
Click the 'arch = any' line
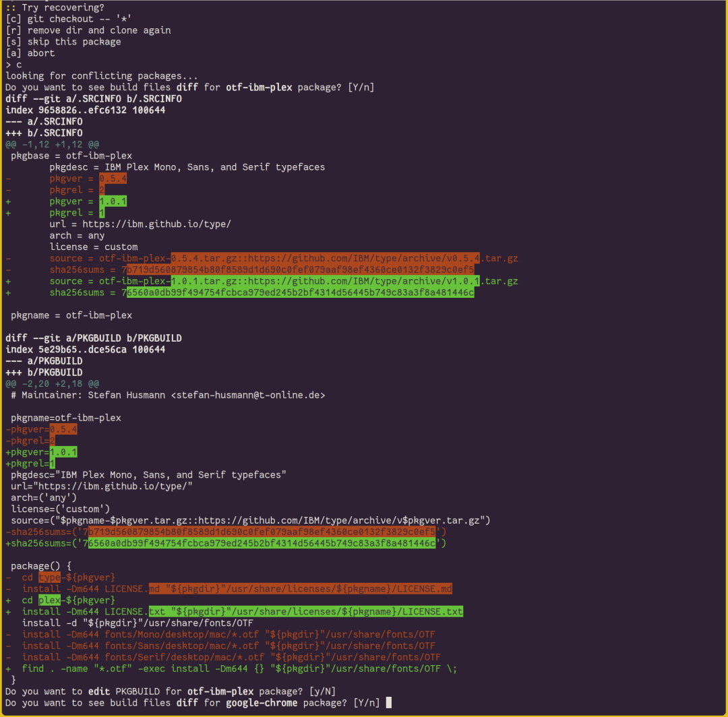77,236
